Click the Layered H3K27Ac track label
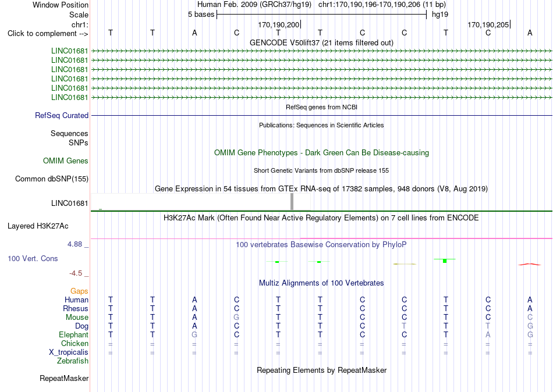This screenshot has height=392, width=553. 38,226
